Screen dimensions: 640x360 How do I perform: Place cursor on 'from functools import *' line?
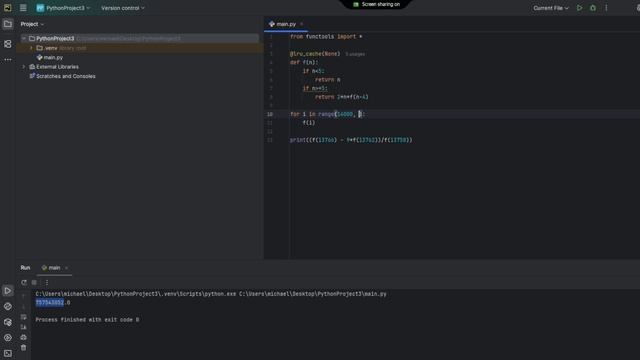[326, 37]
